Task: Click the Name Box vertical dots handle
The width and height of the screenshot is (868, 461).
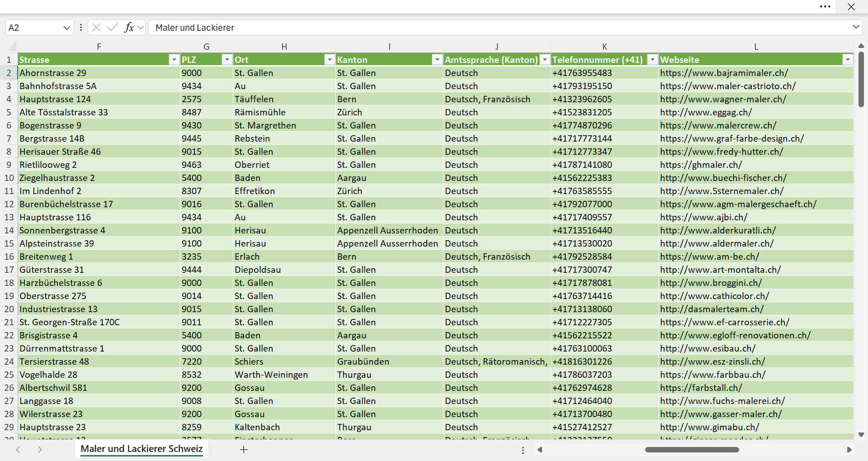Action: click(81, 28)
